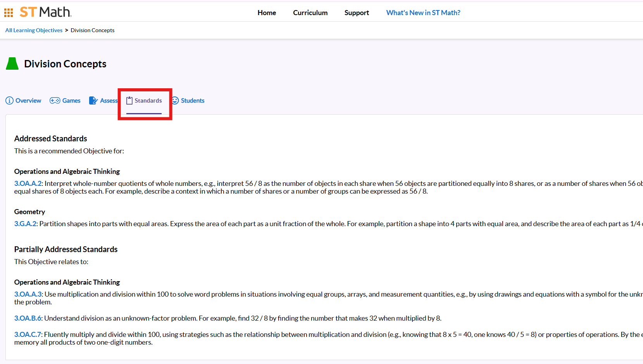This screenshot has width=643, height=364.
Task: Open What's New in ST Math link
Action: (x=423, y=13)
